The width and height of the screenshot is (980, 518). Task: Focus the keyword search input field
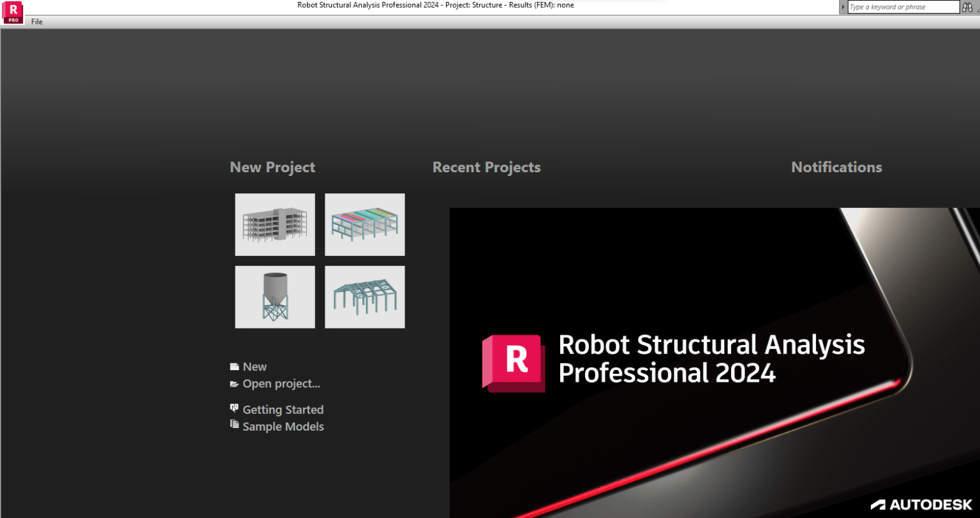pos(903,7)
